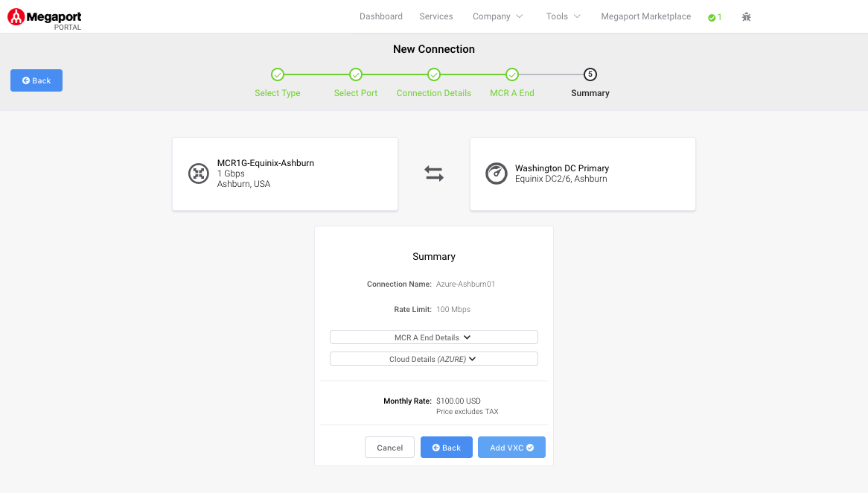This screenshot has width=868, height=493.
Task: Click the Connection Details step label
Action: (x=434, y=93)
